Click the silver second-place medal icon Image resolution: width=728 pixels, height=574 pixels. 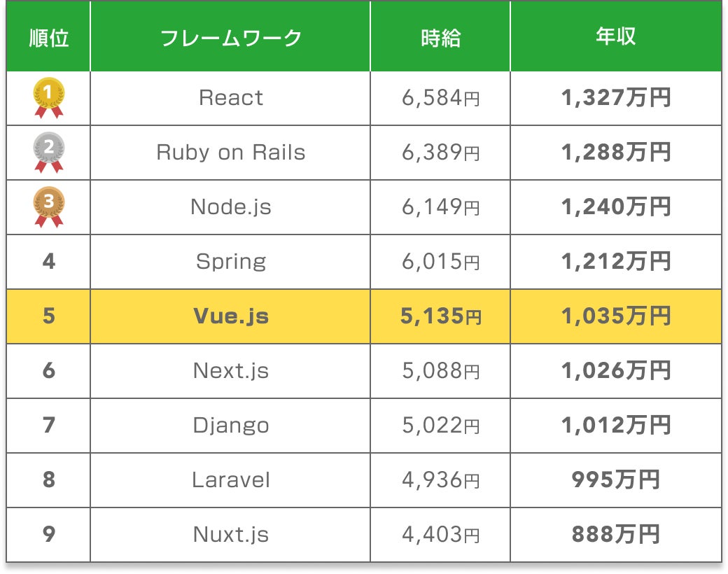click(49, 152)
